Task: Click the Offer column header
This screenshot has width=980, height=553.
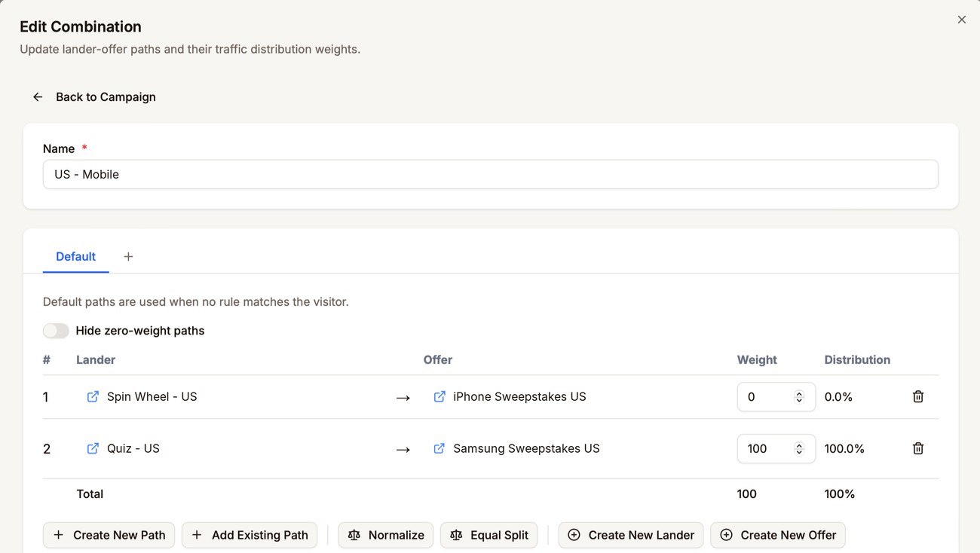Action: (438, 359)
